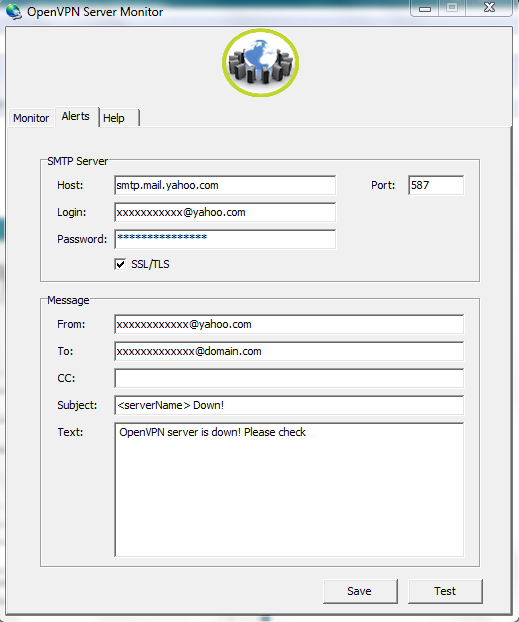The width and height of the screenshot is (519, 622).
Task: Click the 'Host:' label text
Action: (x=70, y=185)
